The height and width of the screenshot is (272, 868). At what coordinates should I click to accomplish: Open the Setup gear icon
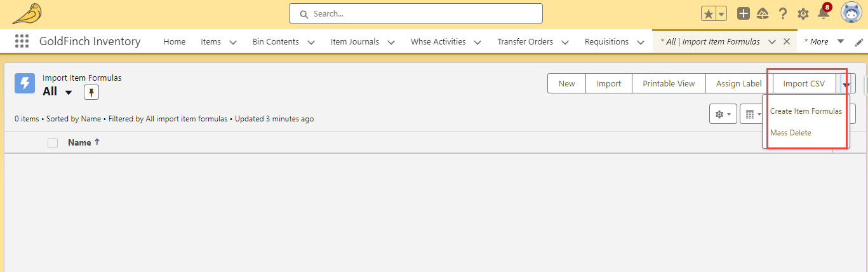coord(803,14)
